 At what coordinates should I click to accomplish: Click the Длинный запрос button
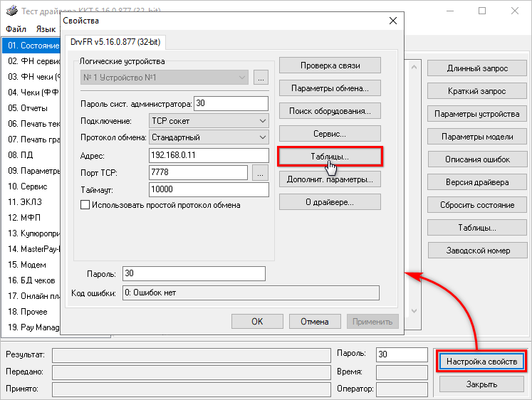pos(476,68)
